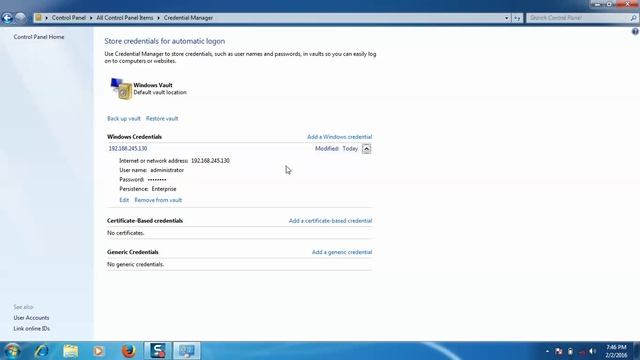640x360 pixels.
Task: Click the Back navigation arrow
Action: pyautogui.click(x=7, y=18)
